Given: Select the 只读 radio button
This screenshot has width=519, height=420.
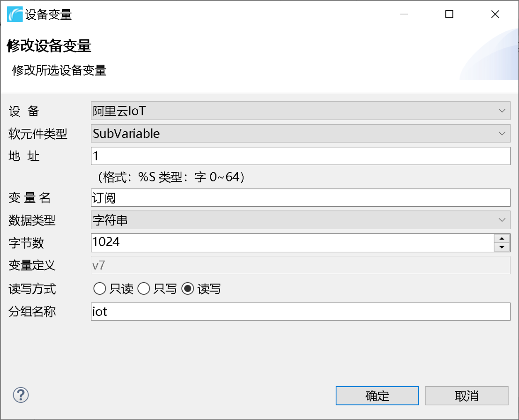Looking at the screenshot, I should (100, 289).
